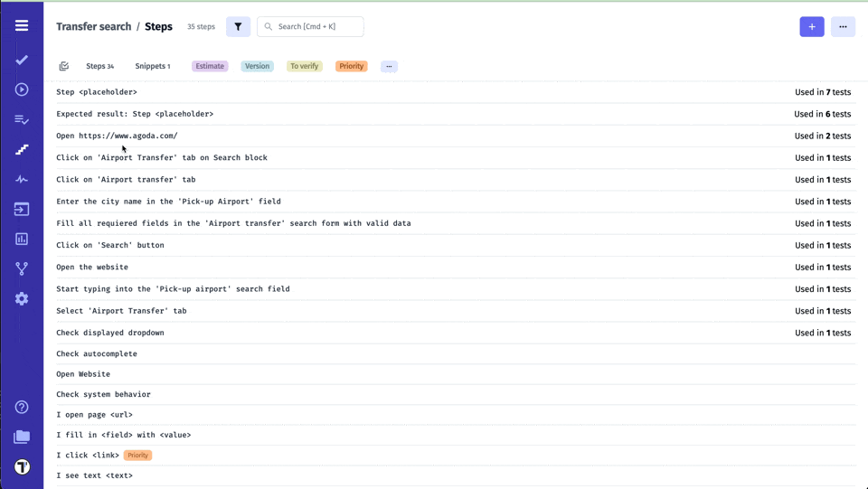Open the Analytics chart icon in sidebar
Image resolution: width=868 pixels, height=489 pixels.
(x=22, y=239)
